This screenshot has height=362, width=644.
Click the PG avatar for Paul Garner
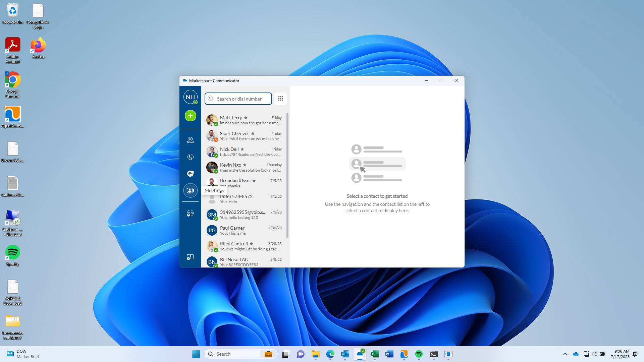(212, 230)
